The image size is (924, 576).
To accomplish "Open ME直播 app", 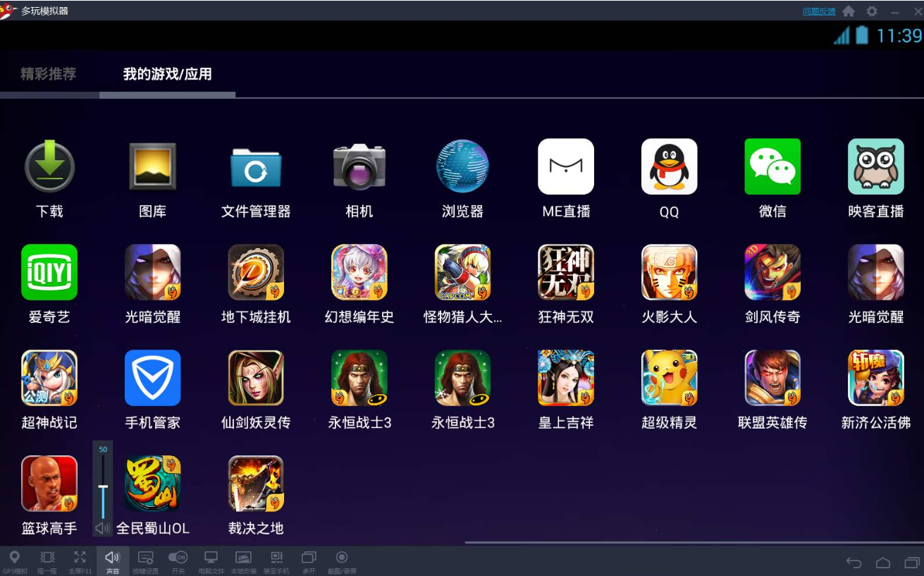I will (x=566, y=166).
